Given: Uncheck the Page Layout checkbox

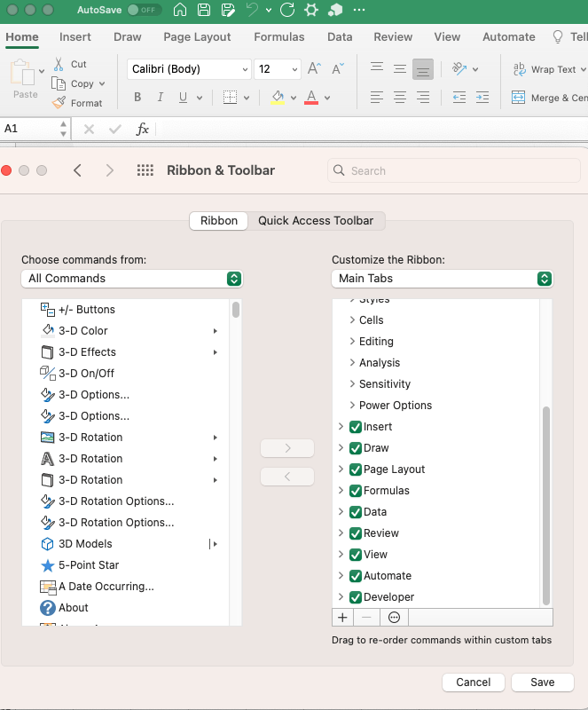Looking at the screenshot, I should pos(356,469).
